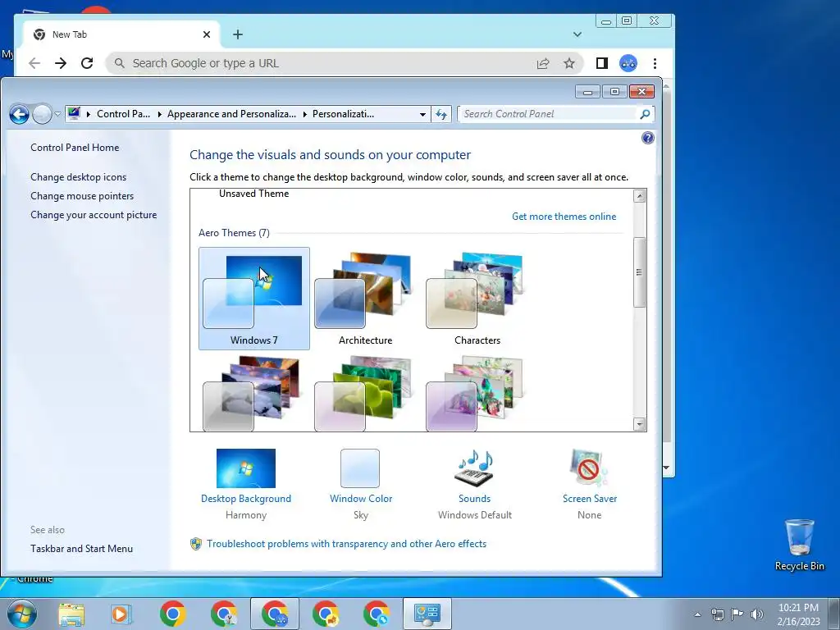
Task: Open first Chrome icon on taskbar
Action: click(172, 614)
